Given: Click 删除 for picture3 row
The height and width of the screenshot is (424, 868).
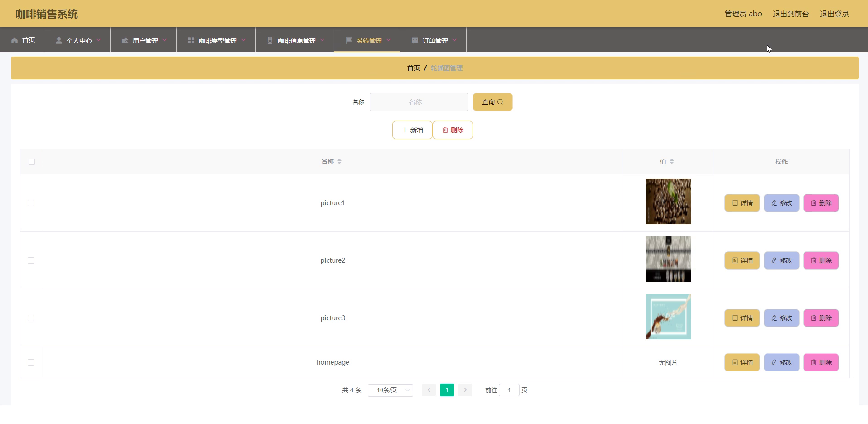Looking at the screenshot, I should pyautogui.click(x=821, y=318).
